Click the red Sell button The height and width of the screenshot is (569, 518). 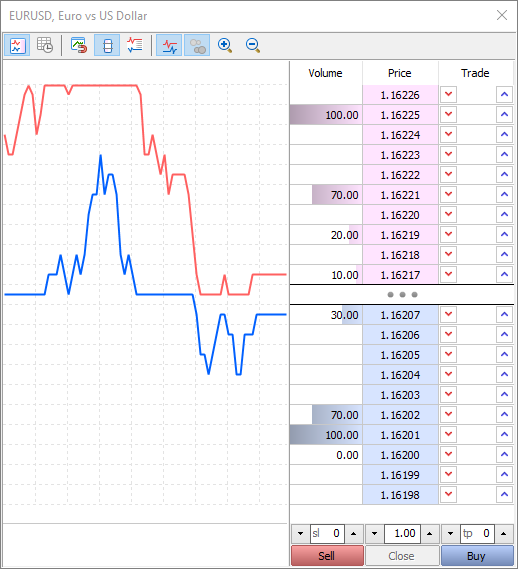pos(327,556)
